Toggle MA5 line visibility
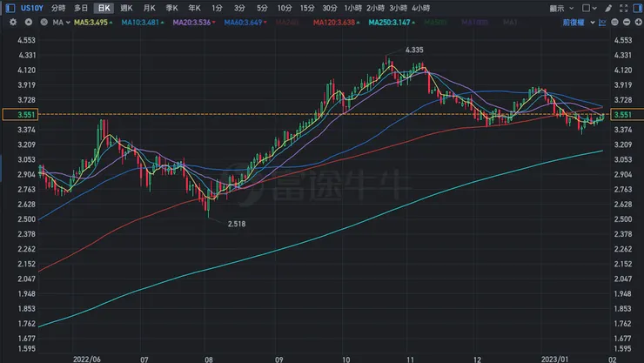The height and width of the screenshot is (363, 644). pyautogui.click(x=93, y=22)
